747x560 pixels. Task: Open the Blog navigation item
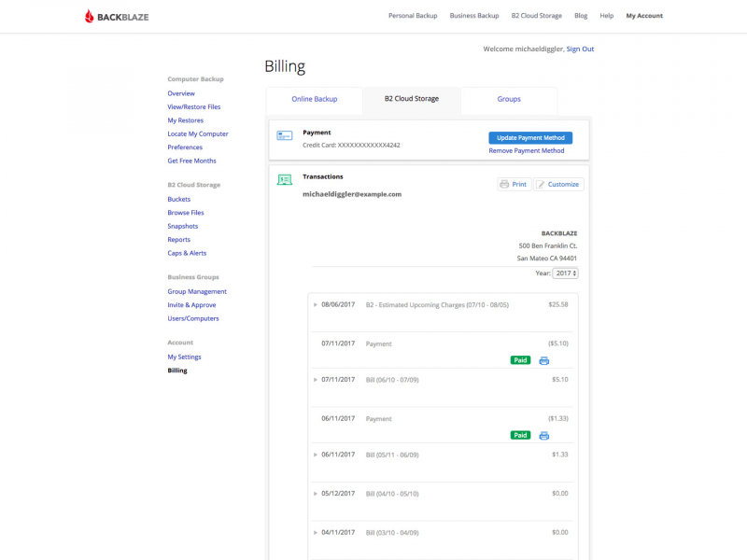click(581, 16)
